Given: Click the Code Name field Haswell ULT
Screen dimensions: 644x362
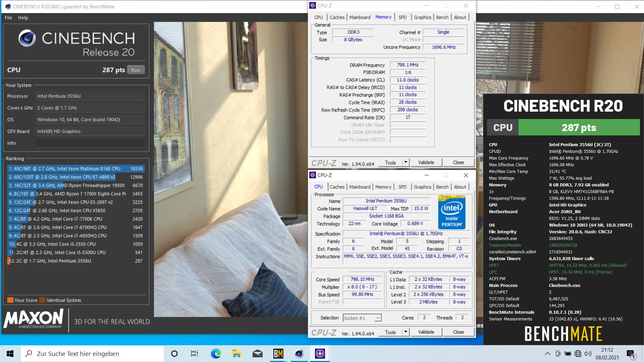Looking at the screenshot, I should (365, 208).
